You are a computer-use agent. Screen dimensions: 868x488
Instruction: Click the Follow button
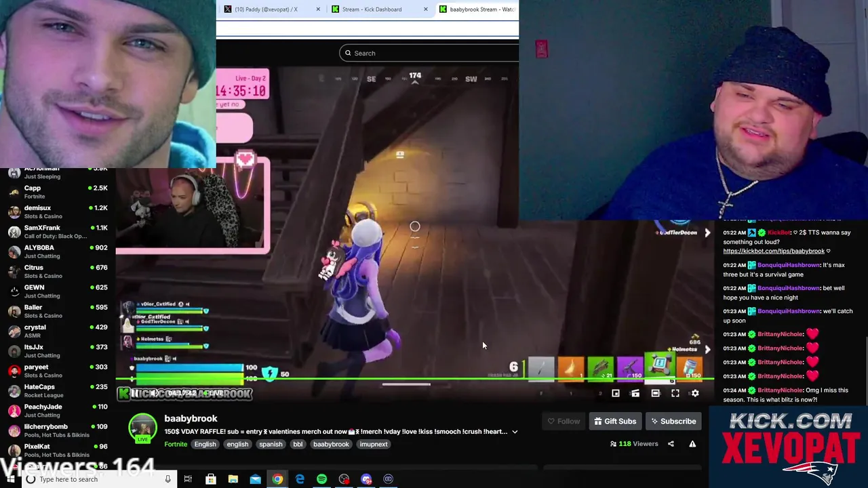(564, 422)
